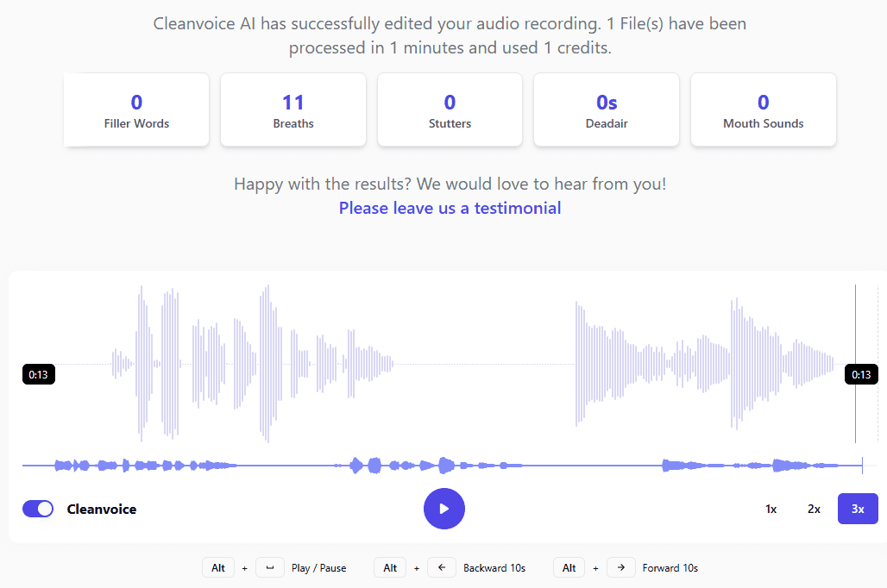Image resolution: width=887 pixels, height=588 pixels.
Task: Click the Mouth Sounds stat card
Action: click(763, 110)
